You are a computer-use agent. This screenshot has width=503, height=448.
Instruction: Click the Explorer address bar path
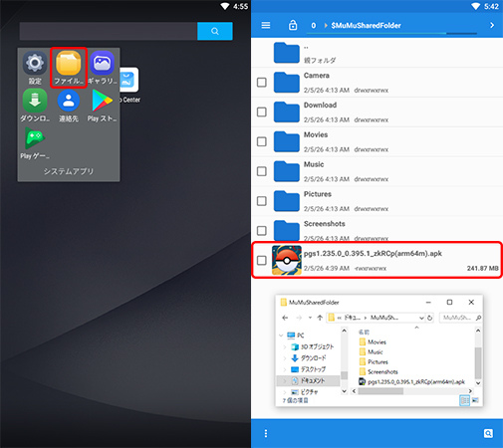(x=372, y=318)
